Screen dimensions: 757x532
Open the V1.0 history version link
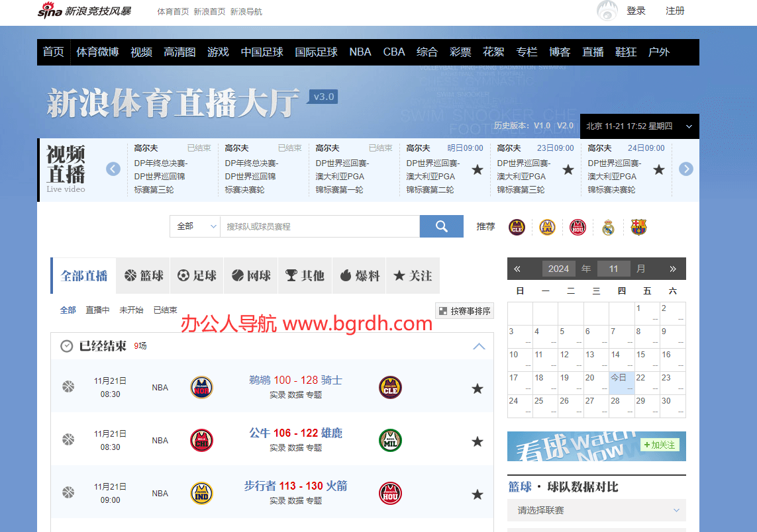(542, 126)
